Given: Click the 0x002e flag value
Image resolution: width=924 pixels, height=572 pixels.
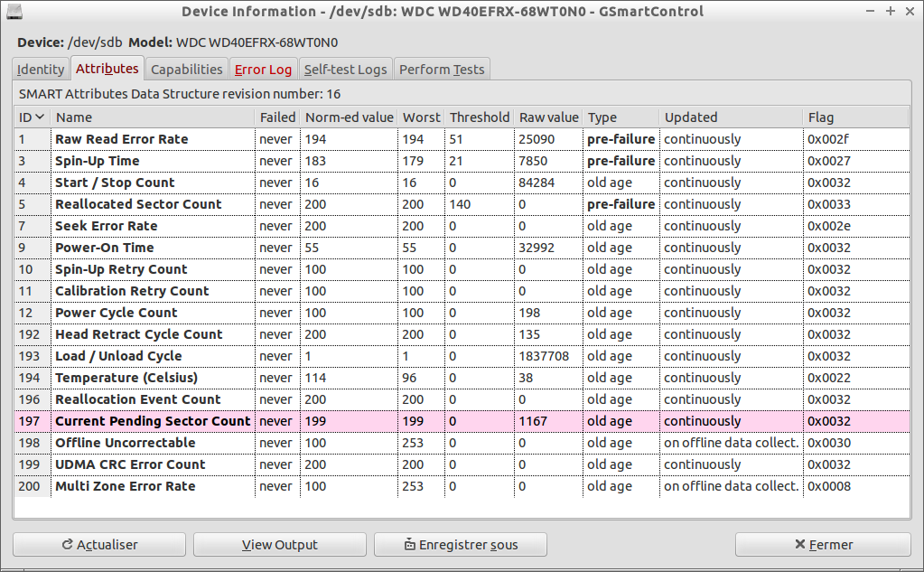Looking at the screenshot, I should tap(829, 226).
